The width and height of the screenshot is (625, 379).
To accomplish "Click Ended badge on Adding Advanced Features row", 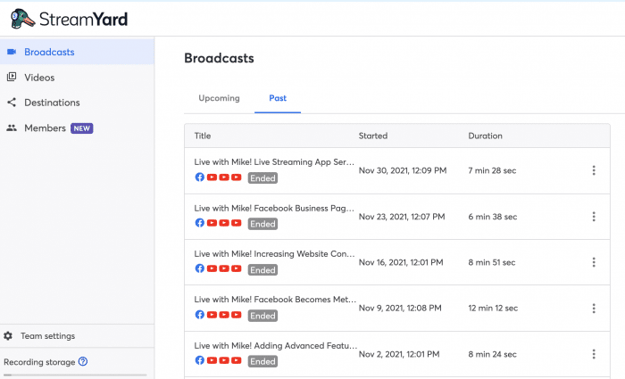I will click(x=263, y=361).
